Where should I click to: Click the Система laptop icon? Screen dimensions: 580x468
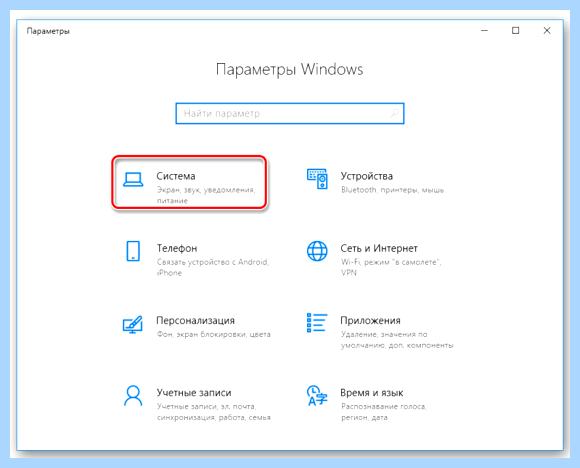tap(133, 179)
